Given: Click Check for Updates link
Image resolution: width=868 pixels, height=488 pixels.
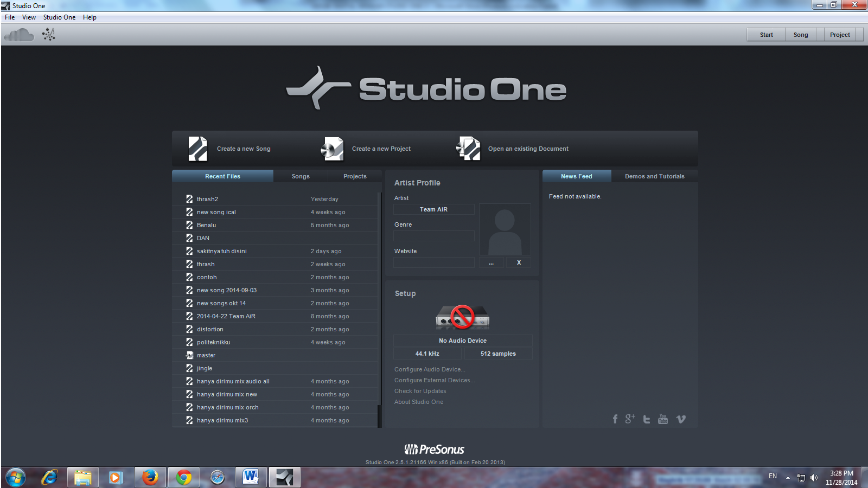Looking at the screenshot, I should 420,391.
